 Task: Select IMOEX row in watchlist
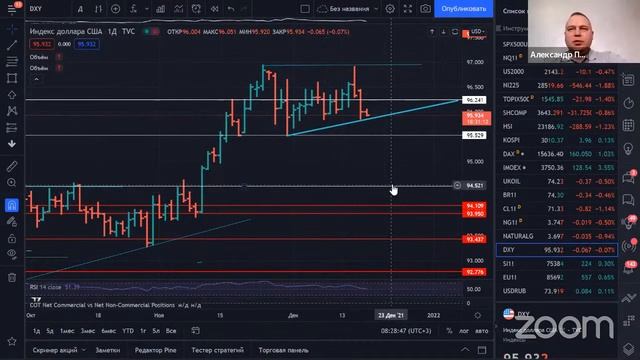557,167
